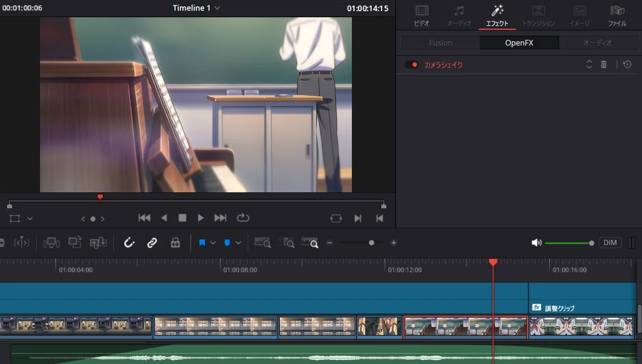Open the marker color dropdown

pos(238,243)
